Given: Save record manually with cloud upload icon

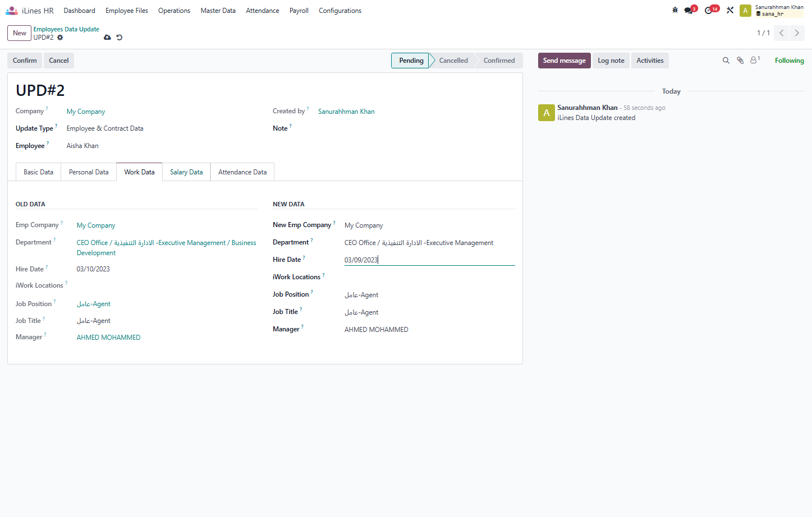Looking at the screenshot, I should coord(107,38).
